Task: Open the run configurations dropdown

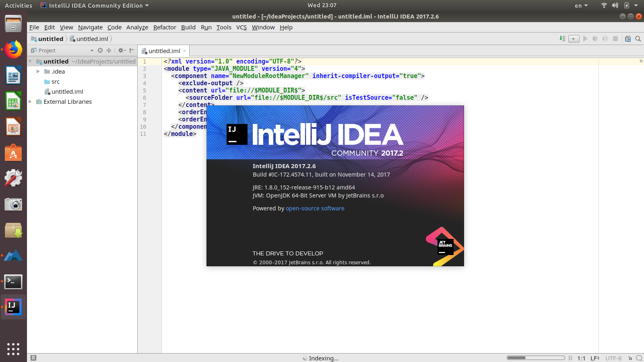Action: pos(573,39)
